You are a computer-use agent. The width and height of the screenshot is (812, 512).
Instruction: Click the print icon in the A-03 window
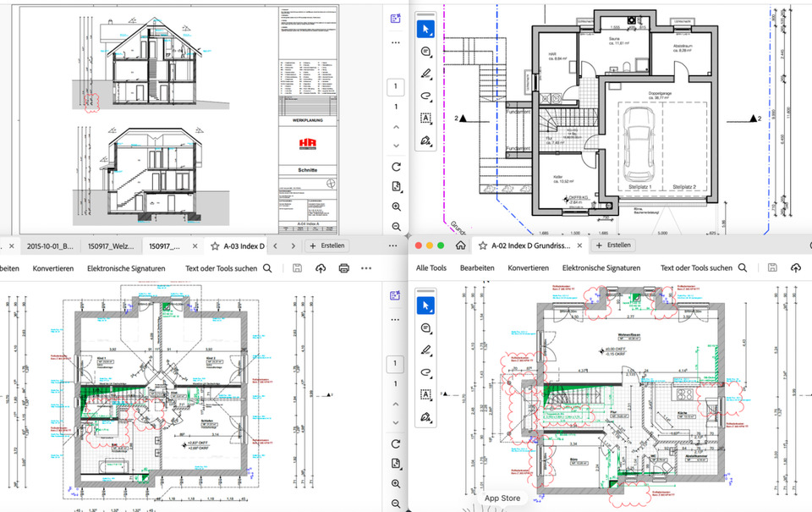pyautogui.click(x=344, y=268)
